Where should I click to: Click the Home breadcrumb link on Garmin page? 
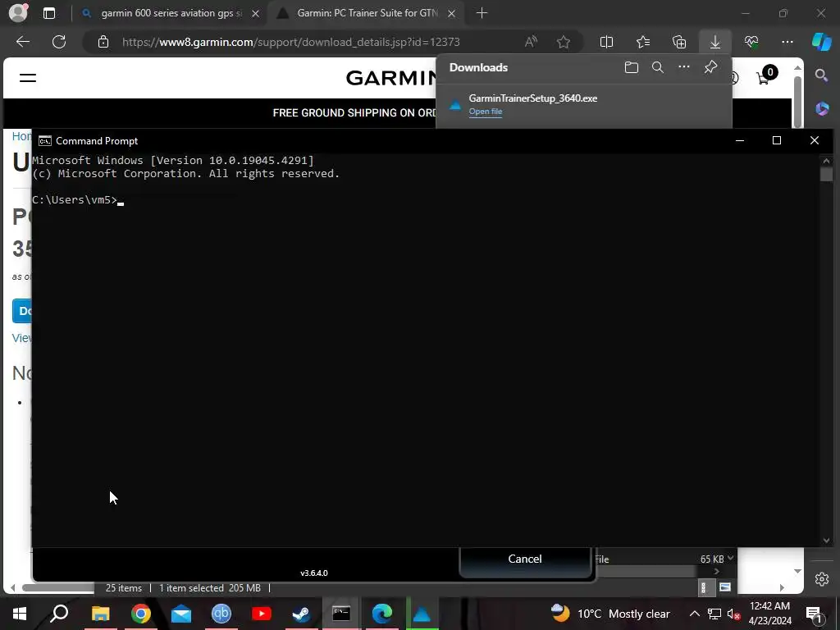(21, 136)
